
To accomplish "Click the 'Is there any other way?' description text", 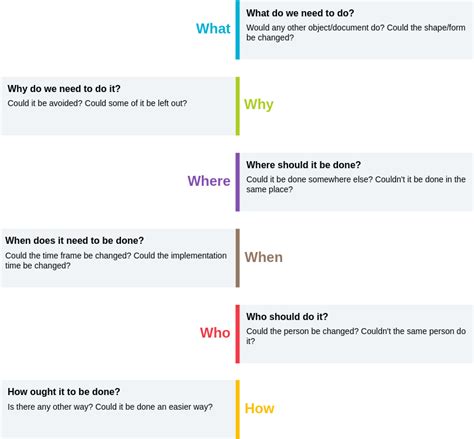I will (50, 407).
